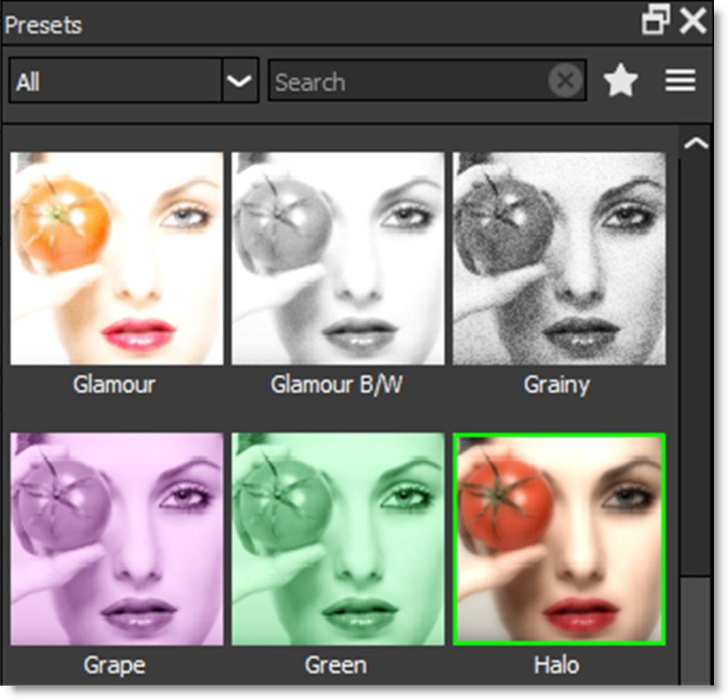Viewport: 728px width, 700px height.
Task: Clear the search field with X icon
Action: point(565,82)
